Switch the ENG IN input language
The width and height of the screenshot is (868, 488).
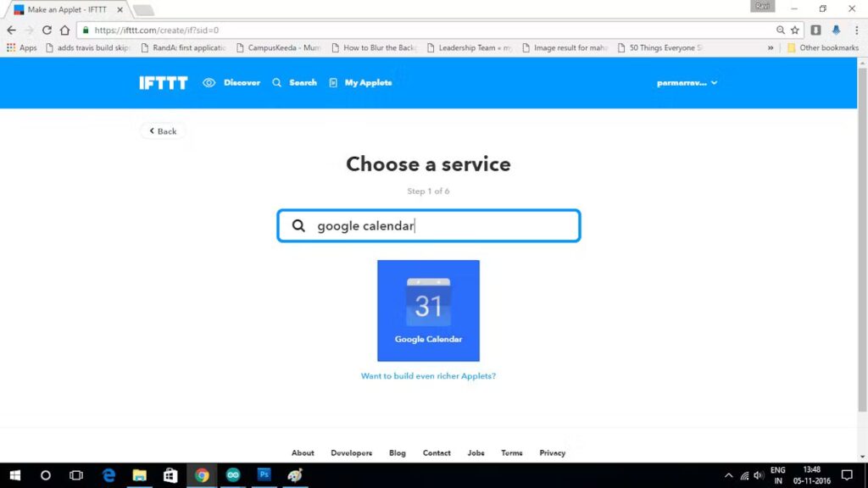point(778,475)
